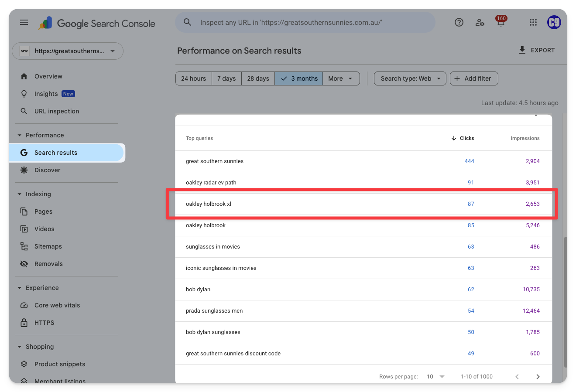
Task: Open the More date range dropdown
Action: [x=341, y=78]
